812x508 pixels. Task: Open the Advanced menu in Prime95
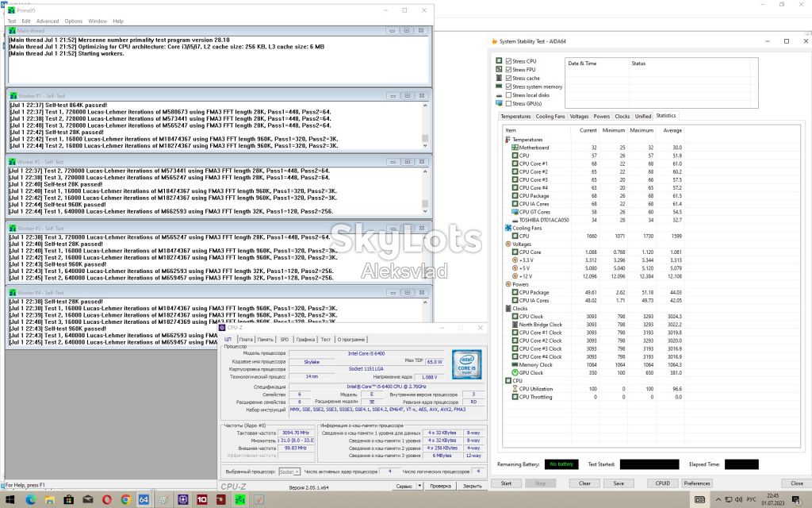47,21
